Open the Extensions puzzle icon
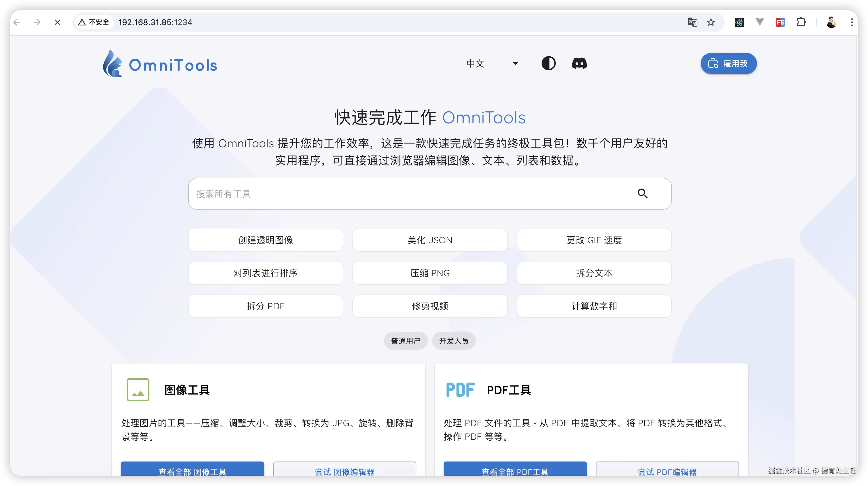 (801, 22)
